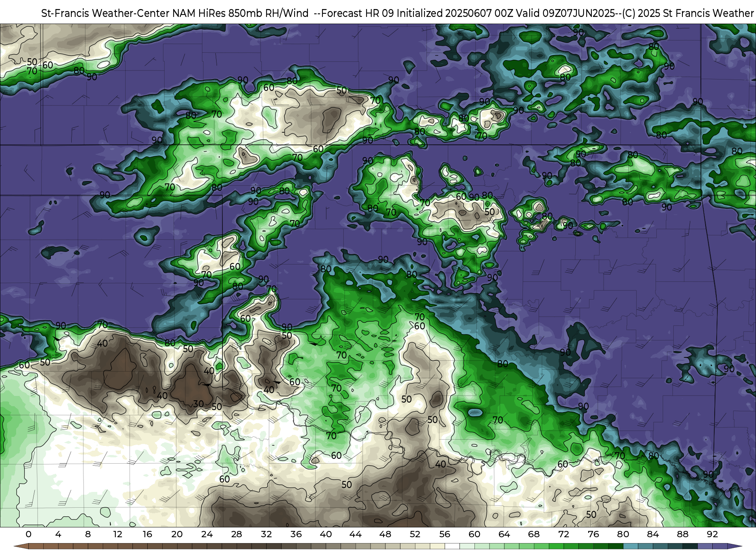Click the 'Initialized 20250607 00Z' text

tap(454, 13)
